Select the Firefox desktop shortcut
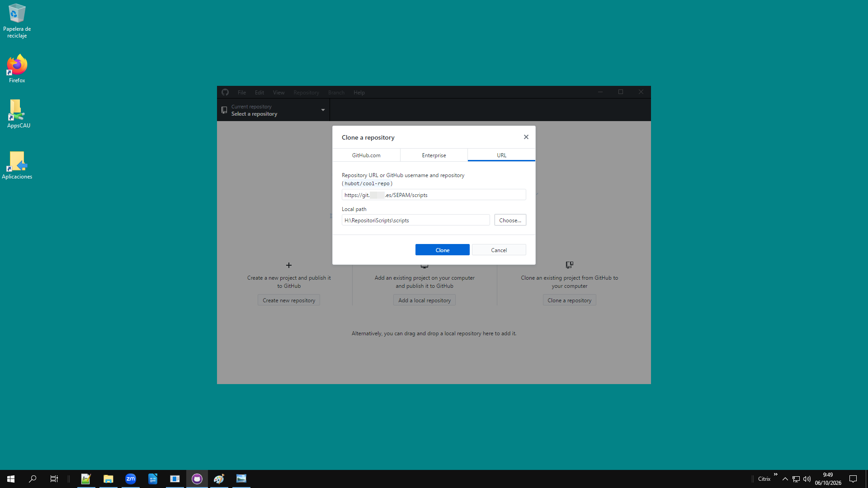This screenshot has width=868, height=488. click(17, 69)
